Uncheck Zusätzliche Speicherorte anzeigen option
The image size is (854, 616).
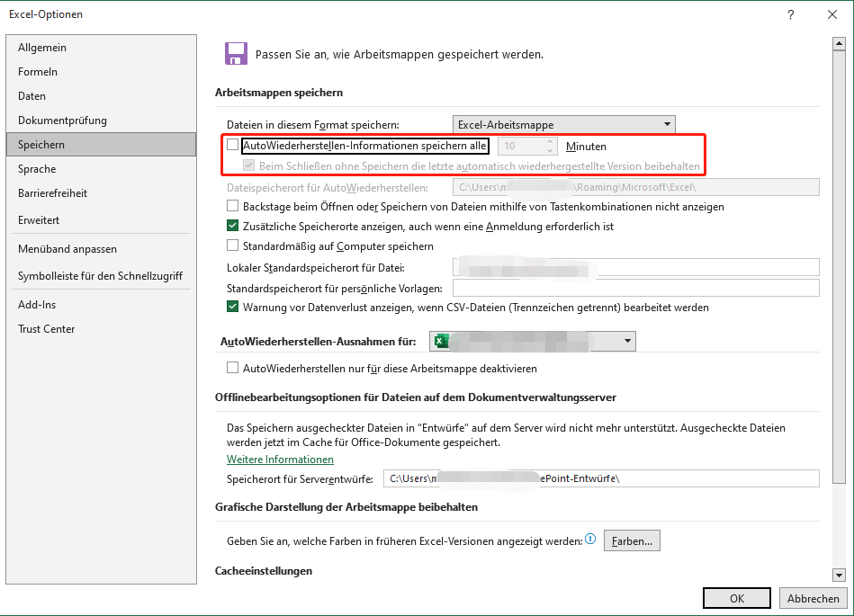click(x=233, y=227)
